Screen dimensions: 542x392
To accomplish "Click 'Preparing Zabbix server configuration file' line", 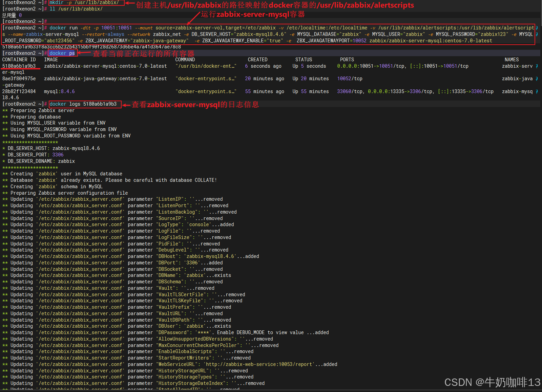I will pyautogui.click(x=65, y=193).
